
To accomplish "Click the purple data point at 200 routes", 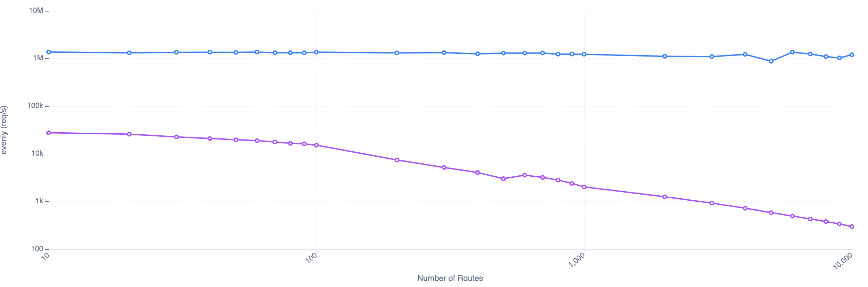I will (x=397, y=160).
